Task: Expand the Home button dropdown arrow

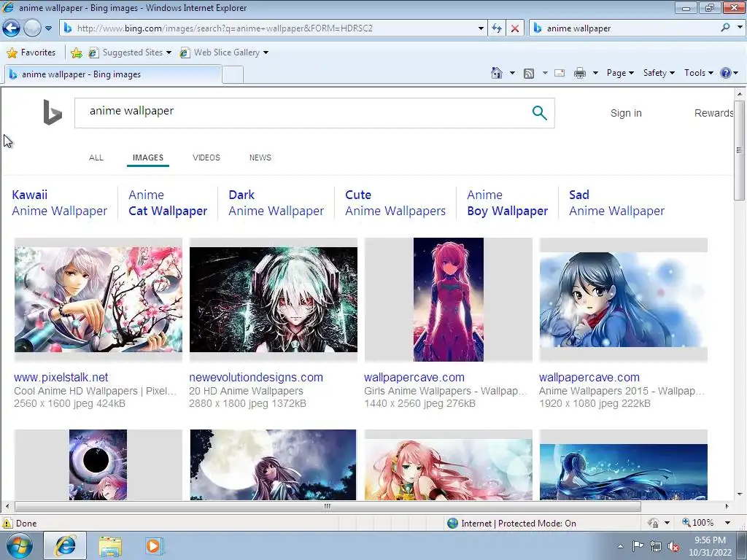Action: pos(512,73)
